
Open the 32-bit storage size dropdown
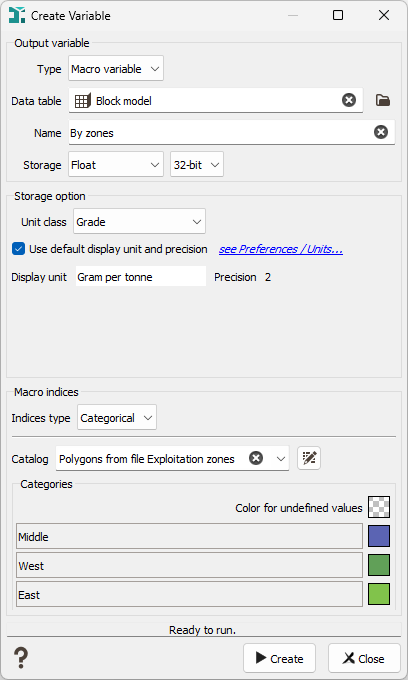(x=197, y=164)
